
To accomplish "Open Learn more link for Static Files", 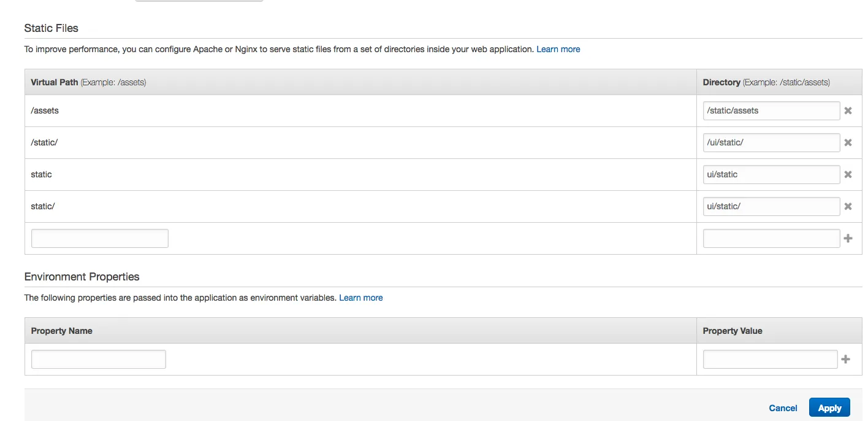I will click(x=558, y=49).
